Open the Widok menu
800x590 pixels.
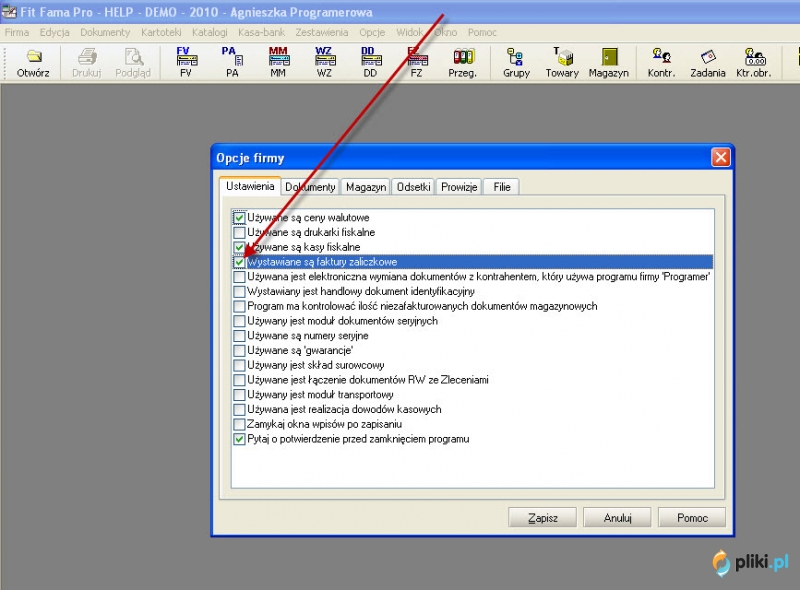pos(409,33)
